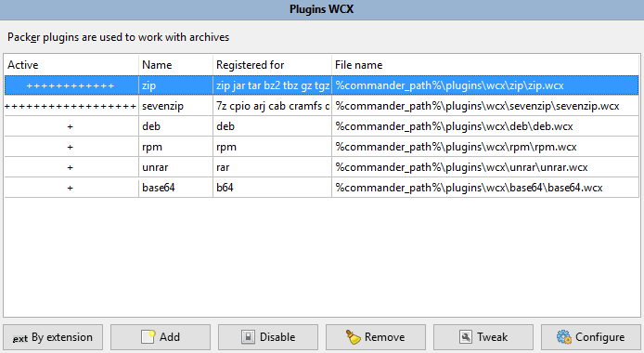This screenshot has width=644, height=353.
Task: Click 'zip jar tar bz2 tbz gz tgz' cell
Action: point(272,85)
